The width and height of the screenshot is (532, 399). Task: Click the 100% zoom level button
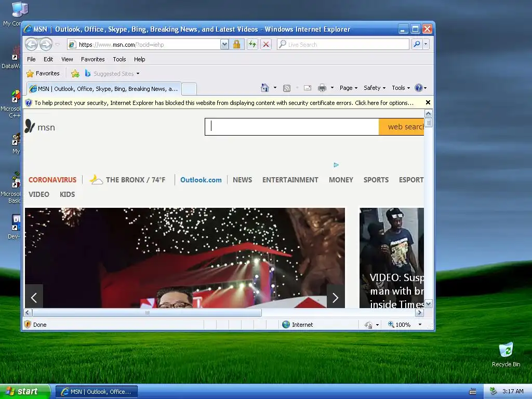pos(399,324)
